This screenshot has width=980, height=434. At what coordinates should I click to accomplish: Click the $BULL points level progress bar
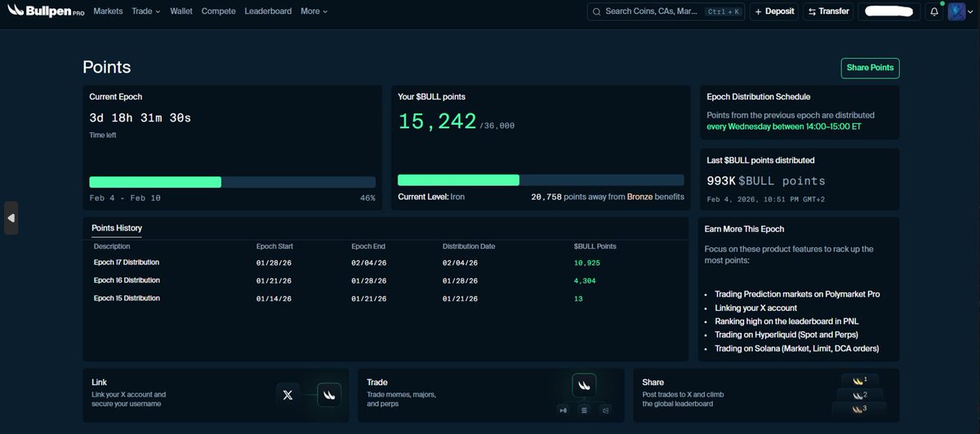coord(541,180)
